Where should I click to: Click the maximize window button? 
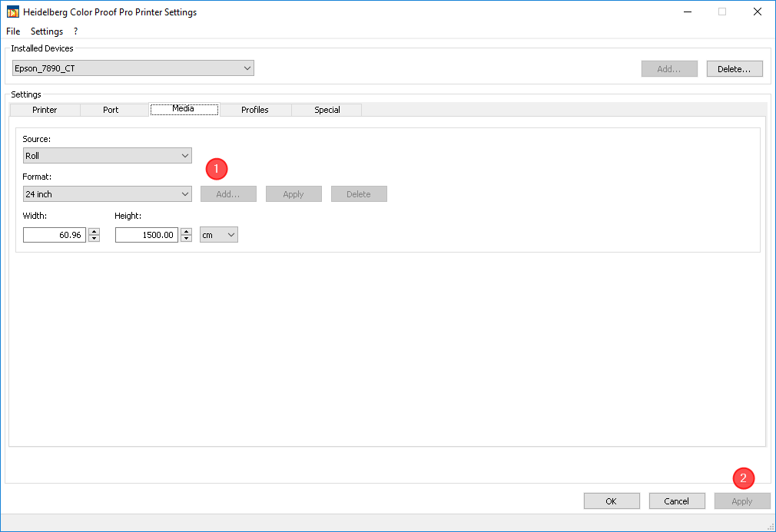[x=722, y=12]
